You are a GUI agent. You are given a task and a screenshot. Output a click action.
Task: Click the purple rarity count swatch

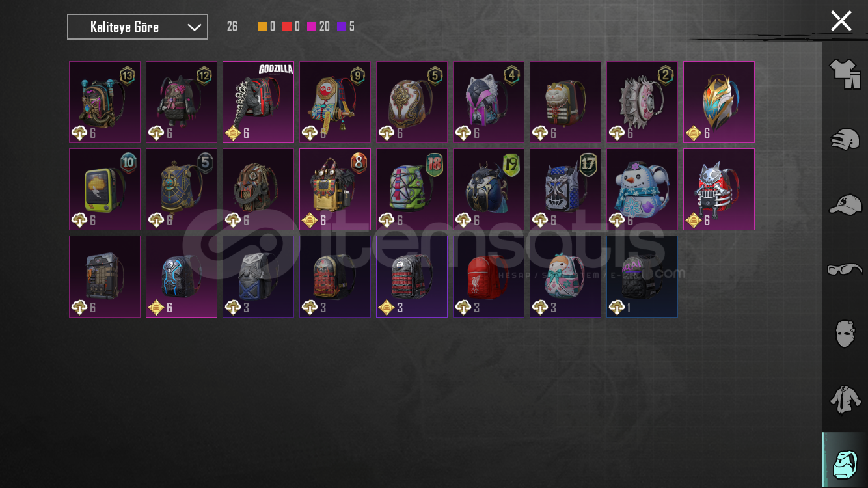click(342, 27)
